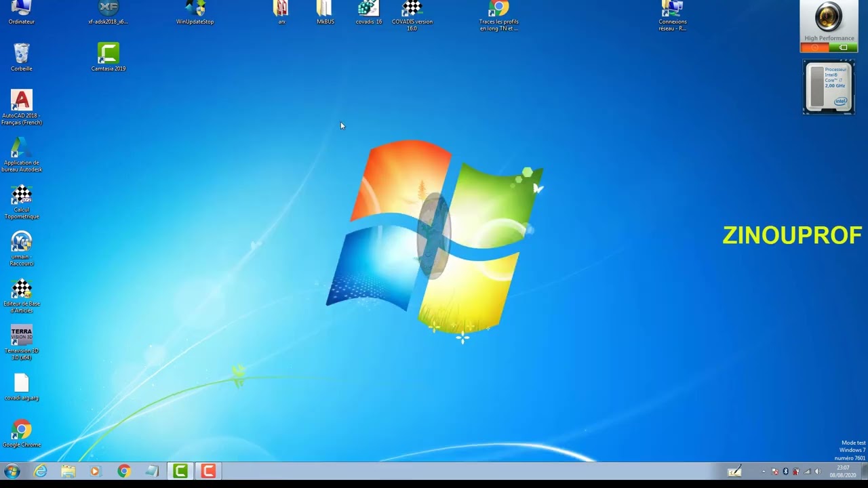Open the Action Center flag icon
Viewport: 868px width, 488px height.
(x=775, y=471)
